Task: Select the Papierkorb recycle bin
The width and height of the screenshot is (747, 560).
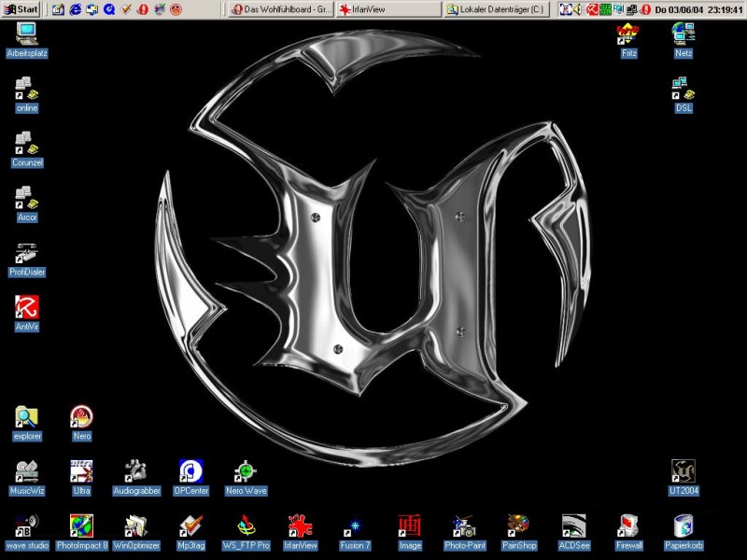Action: point(684,525)
